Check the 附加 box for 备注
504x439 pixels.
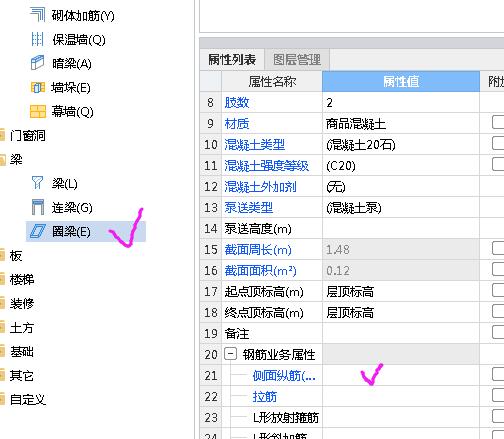click(x=498, y=332)
